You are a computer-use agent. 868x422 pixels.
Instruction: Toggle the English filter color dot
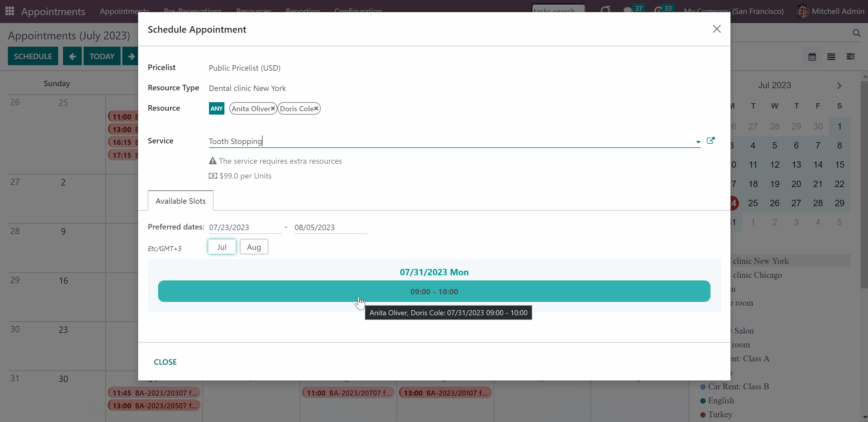tap(703, 401)
